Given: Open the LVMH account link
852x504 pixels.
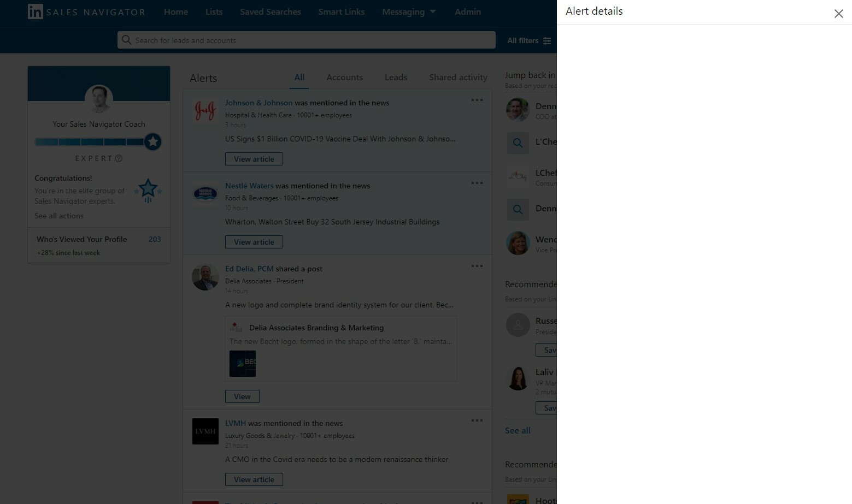Looking at the screenshot, I should 236,423.
